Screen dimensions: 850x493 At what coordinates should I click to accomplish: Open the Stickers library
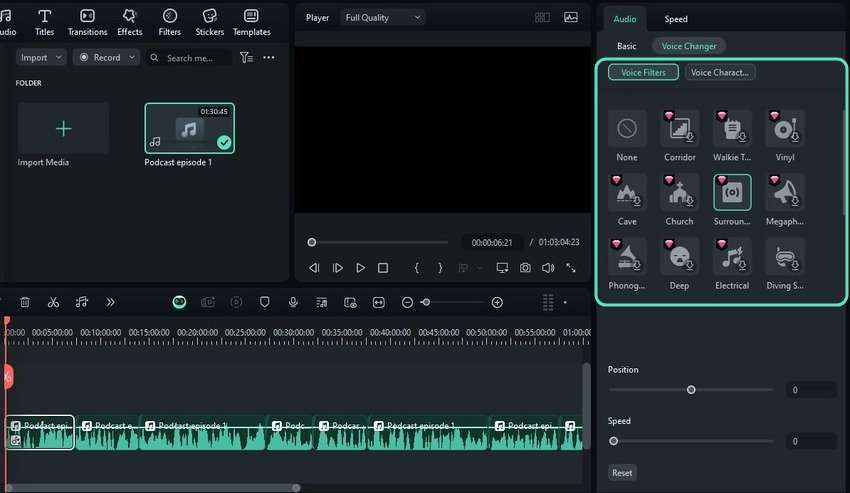210,23
